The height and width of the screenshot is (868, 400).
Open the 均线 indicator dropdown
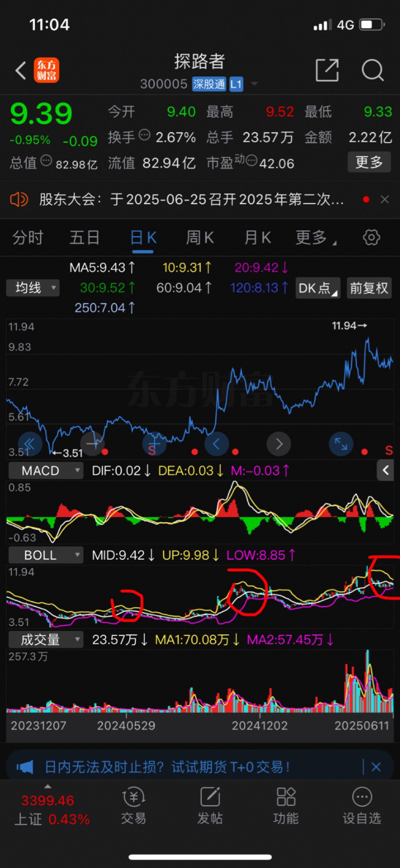coord(33,288)
